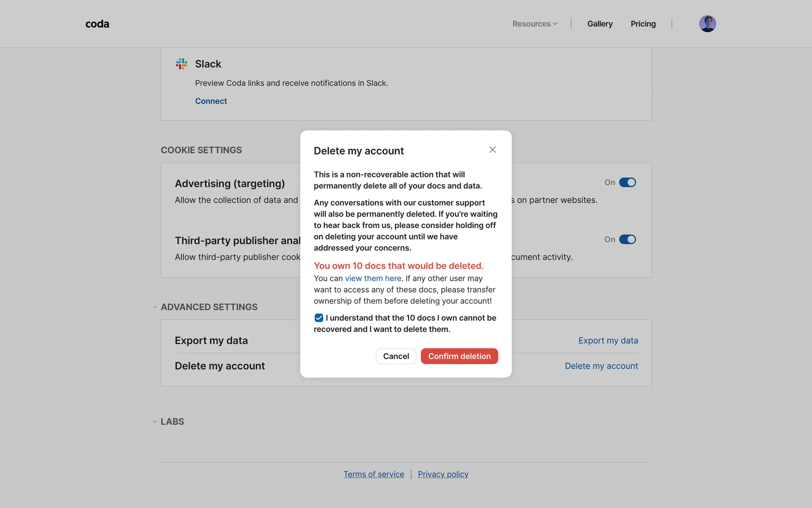Open the Privacy policy link
Image resolution: width=812 pixels, height=508 pixels.
[x=443, y=475]
